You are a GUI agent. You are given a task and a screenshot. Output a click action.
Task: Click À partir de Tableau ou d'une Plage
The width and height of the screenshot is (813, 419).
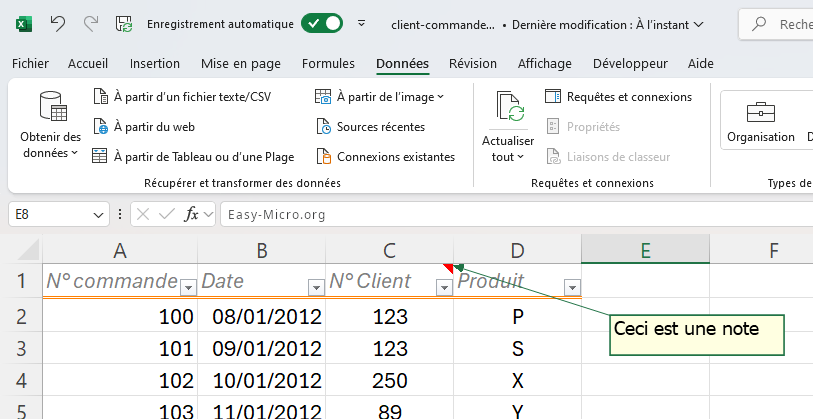pyautogui.click(x=193, y=157)
